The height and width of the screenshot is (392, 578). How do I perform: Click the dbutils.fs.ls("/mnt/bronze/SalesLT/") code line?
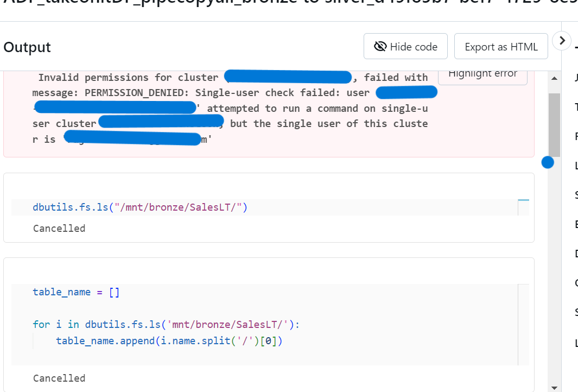pos(140,207)
